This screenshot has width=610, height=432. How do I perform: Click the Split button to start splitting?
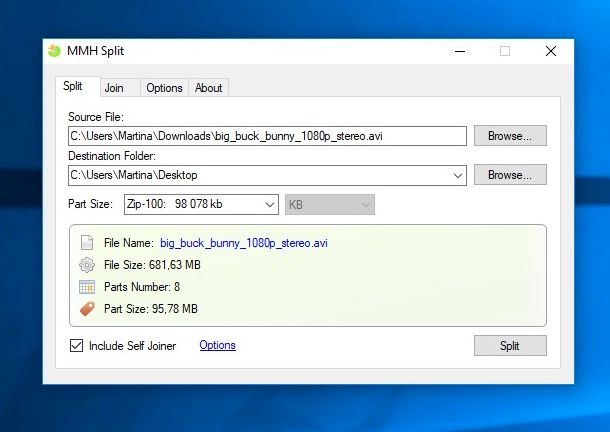pos(510,346)
